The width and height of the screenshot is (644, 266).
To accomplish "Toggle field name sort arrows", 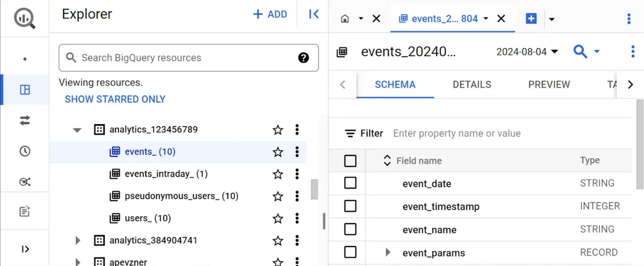I will tap(387, 161).
